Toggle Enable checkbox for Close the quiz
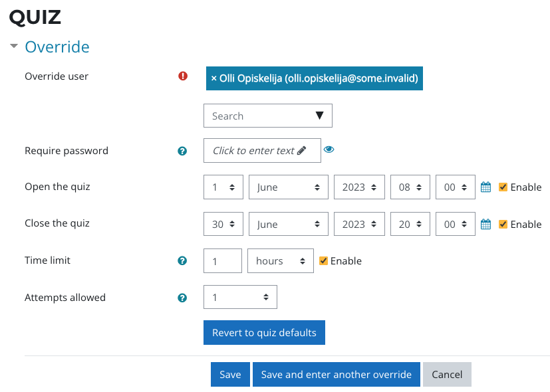550x392 pixels. click(503, 225)
